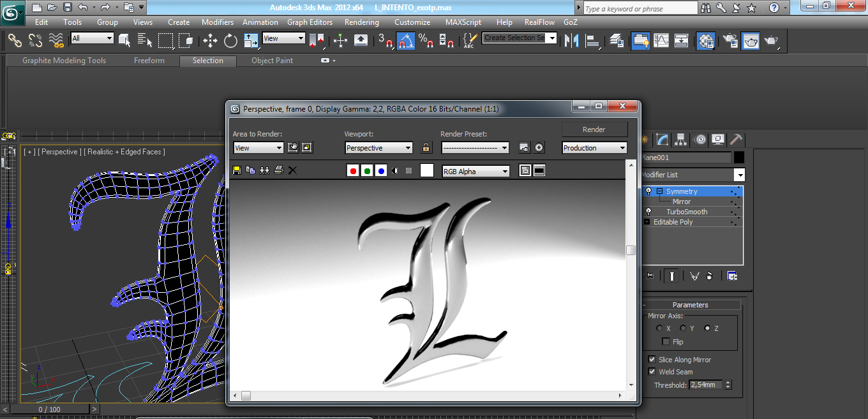Toggle Angle Snap
This screenshot has height=419, width=868.
(x=405, y=40)
